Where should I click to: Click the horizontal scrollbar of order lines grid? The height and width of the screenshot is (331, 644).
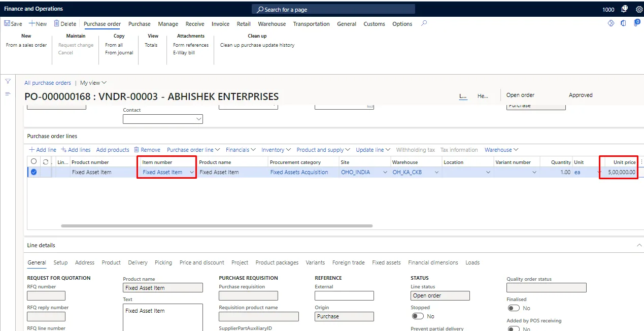[217, 226]
